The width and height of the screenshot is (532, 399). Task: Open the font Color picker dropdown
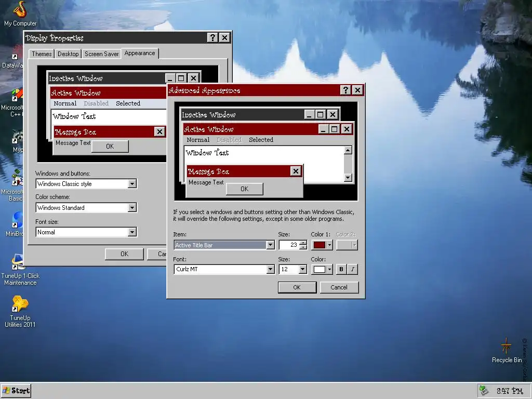coord(322,269)
